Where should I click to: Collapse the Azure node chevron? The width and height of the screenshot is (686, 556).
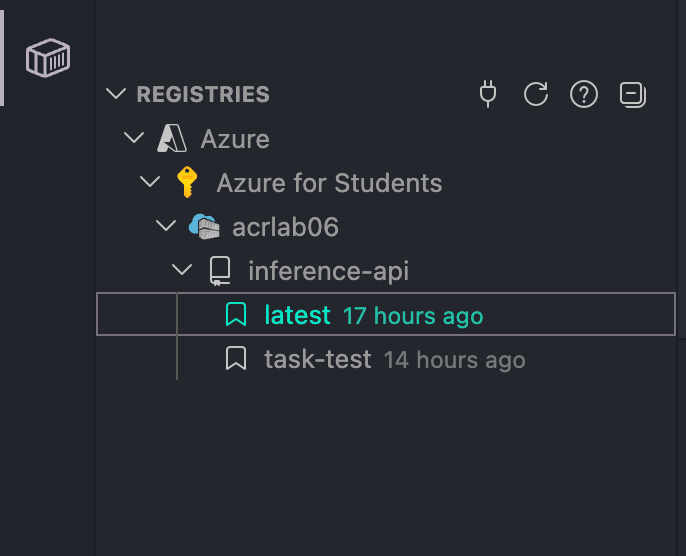point(134,138)
